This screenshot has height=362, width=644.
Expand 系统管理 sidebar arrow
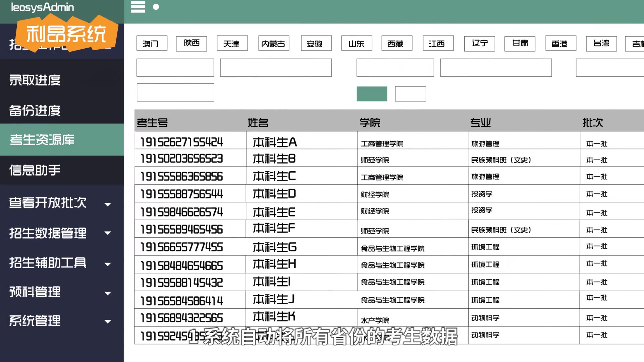tap(108, 321)
